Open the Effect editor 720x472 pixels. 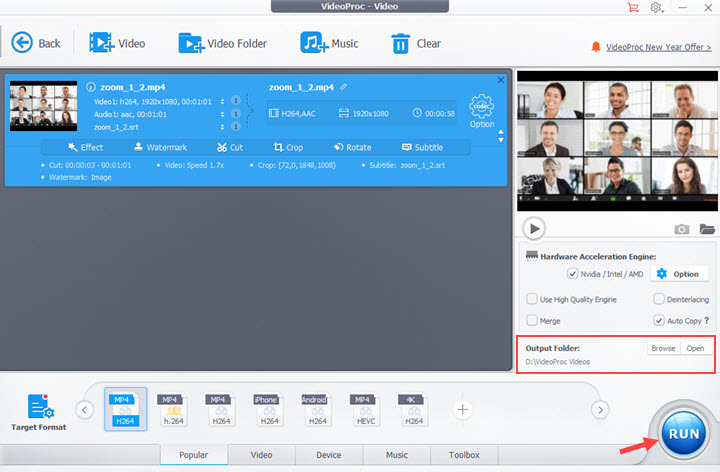point(85,147)
